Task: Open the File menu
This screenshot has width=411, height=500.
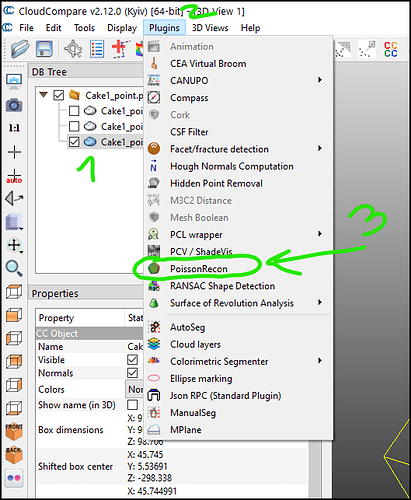Action: (26, 28)
